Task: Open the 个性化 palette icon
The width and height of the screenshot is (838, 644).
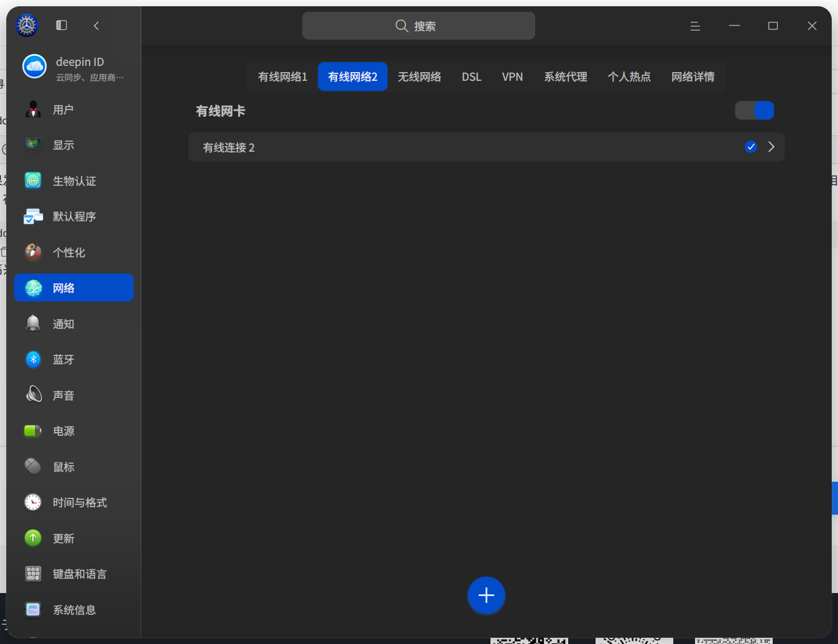Action: coord(33,252)
